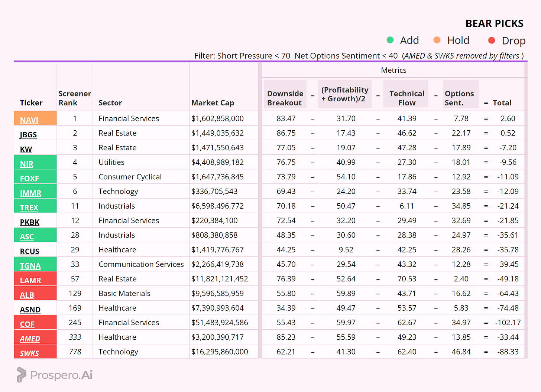The width and height of the screenshot is (541, 392).
Task: Click PKBK market cap $220,384,100
Action: coord(214,220)
